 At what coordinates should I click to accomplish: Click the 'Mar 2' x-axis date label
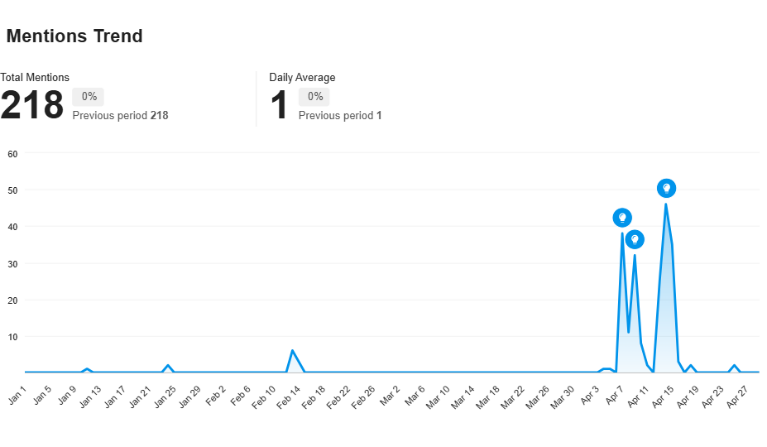(x=389, y=397)
